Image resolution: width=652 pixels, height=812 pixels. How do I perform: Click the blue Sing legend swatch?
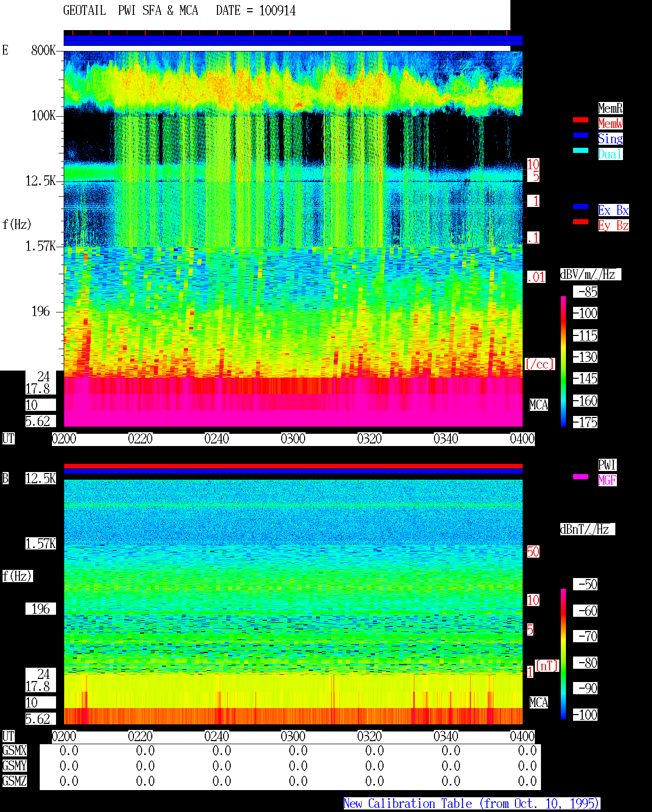(581, 135)
